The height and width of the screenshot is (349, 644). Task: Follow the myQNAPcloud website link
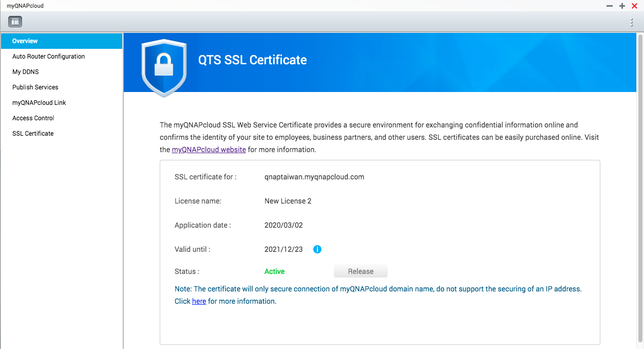click(x=209, y=150)
